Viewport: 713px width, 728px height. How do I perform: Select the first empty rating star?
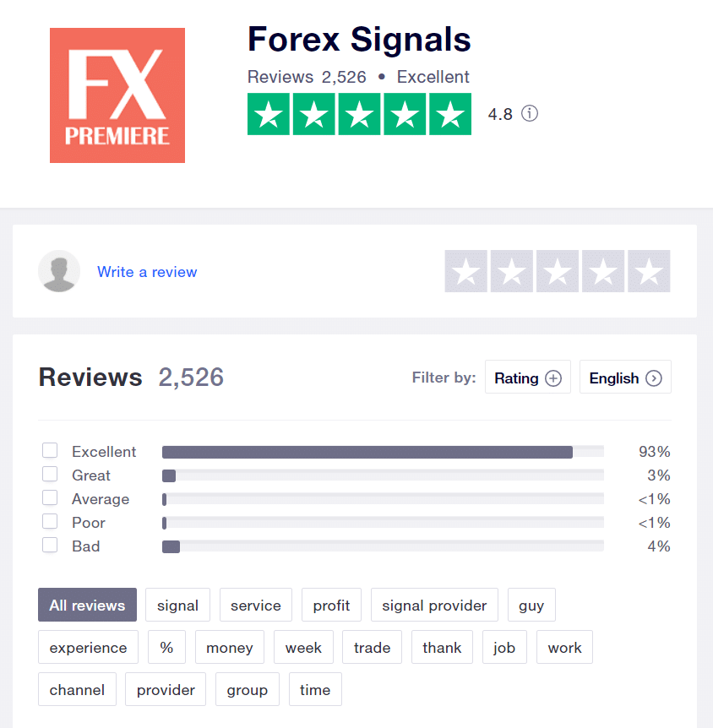coord(465,271)
